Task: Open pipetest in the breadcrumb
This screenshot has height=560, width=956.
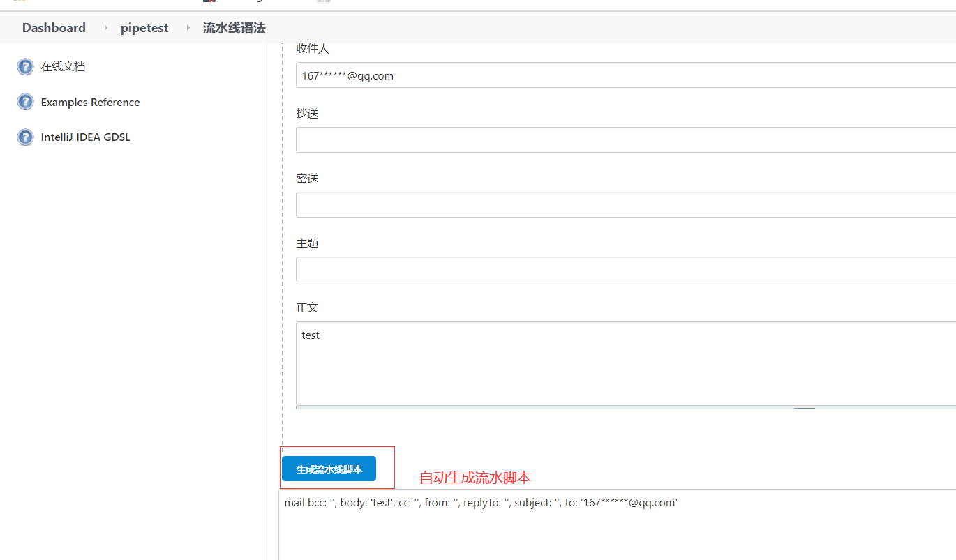Action: [x=144, y=28]
